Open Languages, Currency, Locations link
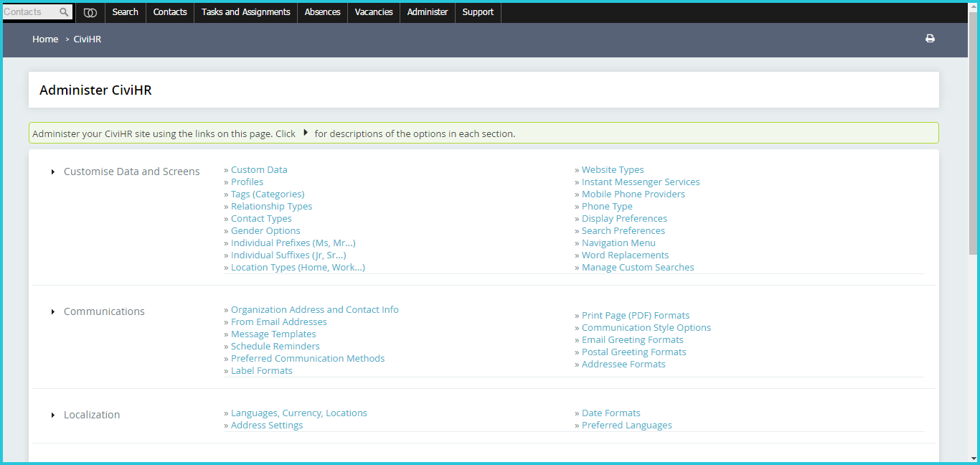The image size is (980, 465). click(299, 413)
